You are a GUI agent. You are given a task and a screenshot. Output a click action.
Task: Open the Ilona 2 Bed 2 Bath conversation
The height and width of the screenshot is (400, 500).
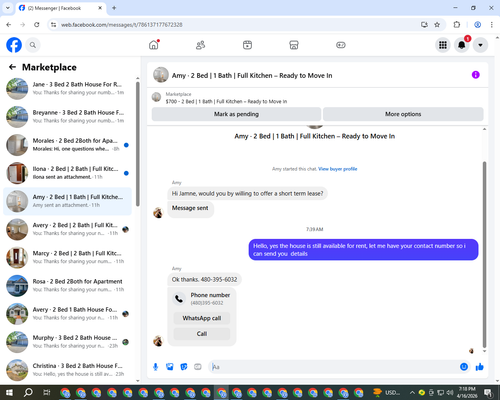tap(67, 173)
